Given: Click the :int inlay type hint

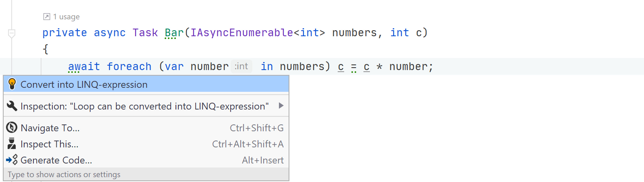Looking at the screenshot, I should tap(241, 66).
